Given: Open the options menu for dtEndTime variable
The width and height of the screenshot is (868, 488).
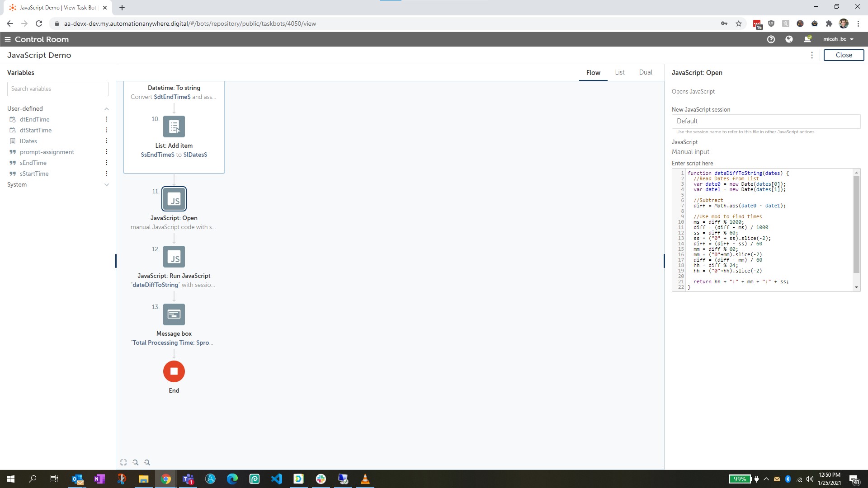Looking at the screenshot, I should [107, 119].
